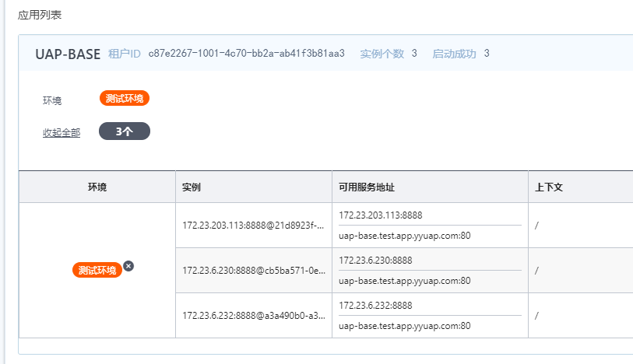The image size is (633, 364).
Task: Click context slash in 172.23.6.232 row
Action: point(536,316)
